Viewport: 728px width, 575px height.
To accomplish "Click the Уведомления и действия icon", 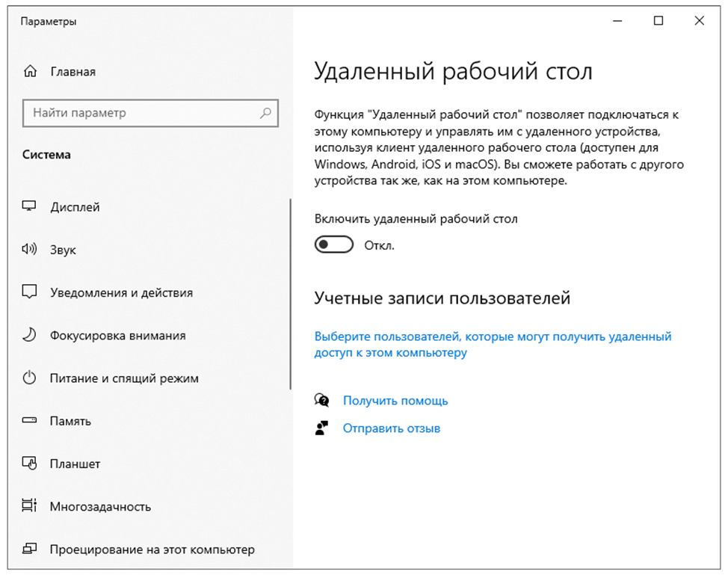I will (30, 292).
